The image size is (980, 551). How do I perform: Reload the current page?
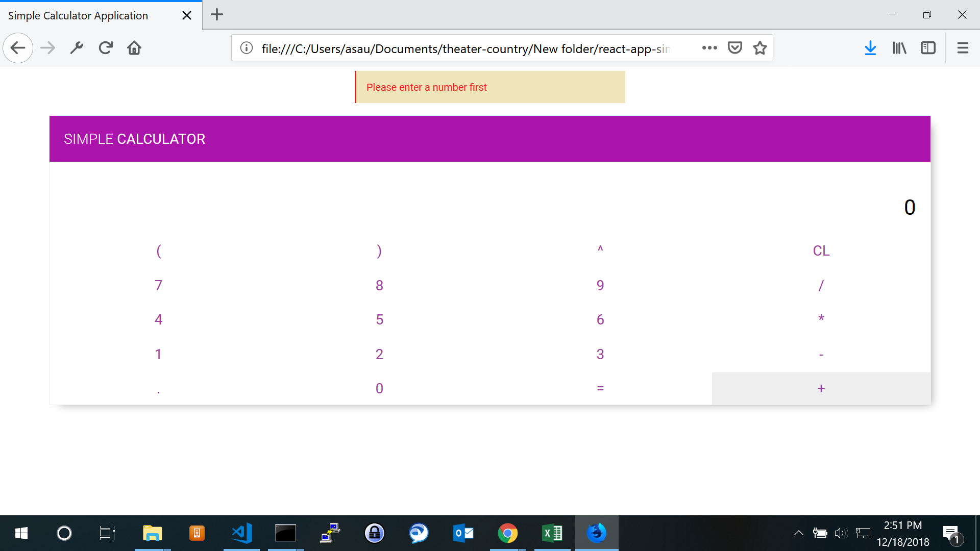pyautogui.click(x=106, y=48)
